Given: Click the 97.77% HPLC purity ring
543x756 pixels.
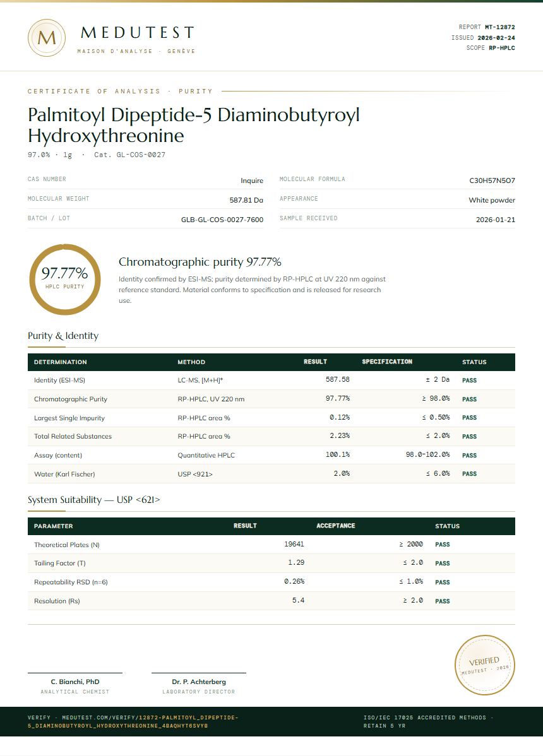Looking at the screenshot, I should 64,280.
